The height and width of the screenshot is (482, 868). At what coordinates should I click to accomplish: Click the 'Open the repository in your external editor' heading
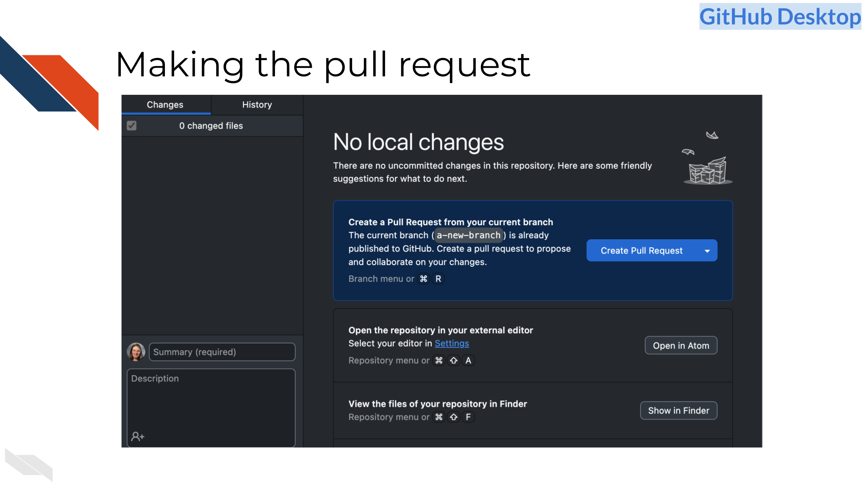click(441, 330)
